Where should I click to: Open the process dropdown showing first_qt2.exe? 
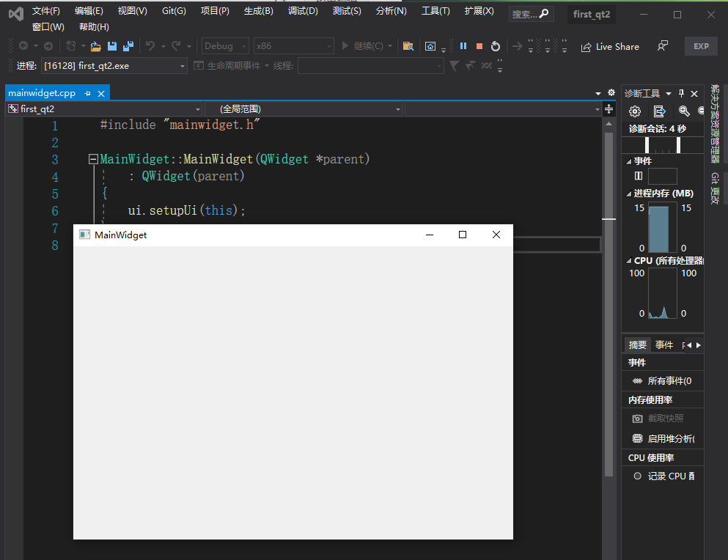(114, 66)
